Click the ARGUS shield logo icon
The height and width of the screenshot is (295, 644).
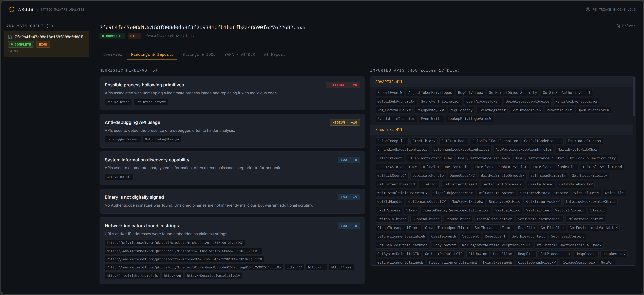[x=12, y=10]
